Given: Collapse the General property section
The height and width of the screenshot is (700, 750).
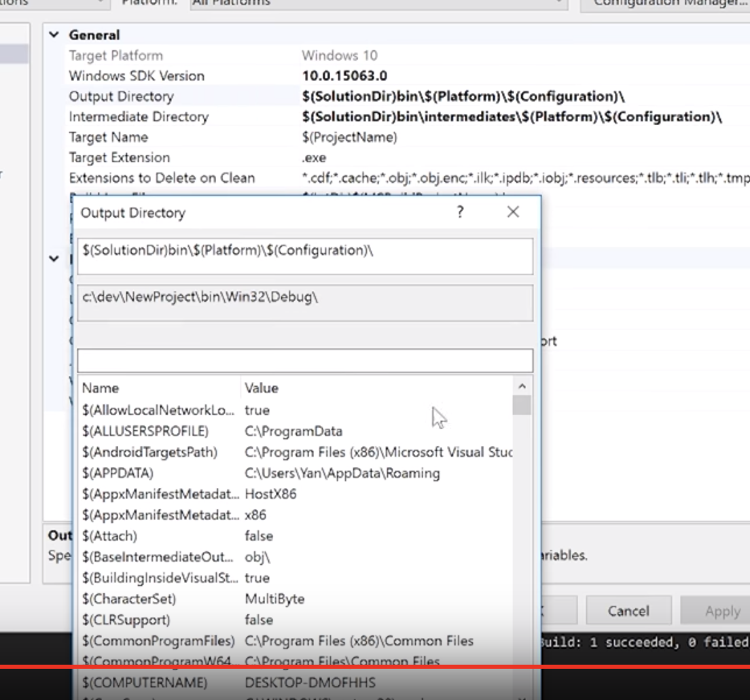Looking at the screenshot, I should 54,35.
